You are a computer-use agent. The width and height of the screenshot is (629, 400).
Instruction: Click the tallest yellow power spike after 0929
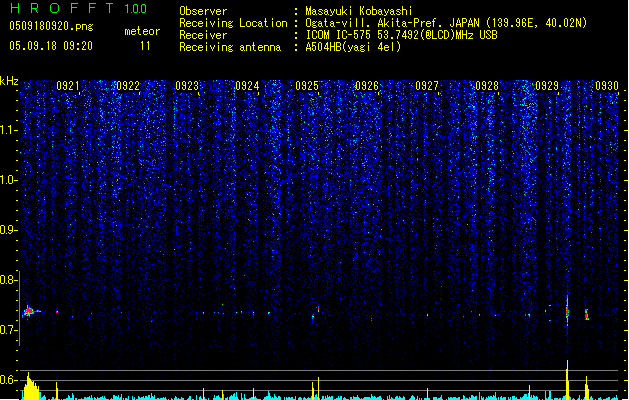567,379
